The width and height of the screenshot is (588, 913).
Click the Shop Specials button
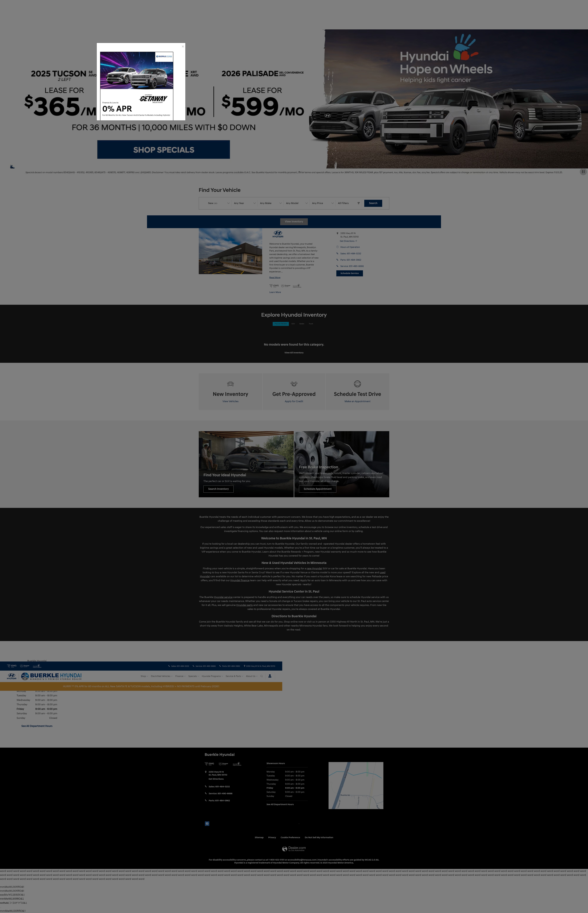[163, 150]
